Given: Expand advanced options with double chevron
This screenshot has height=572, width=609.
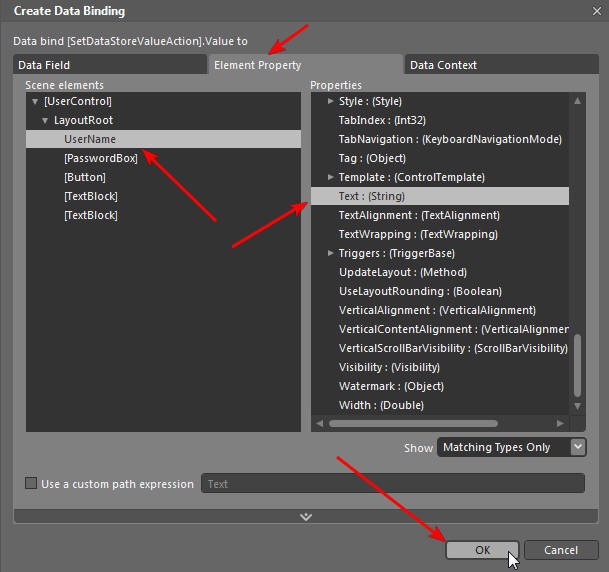Looking at the screenshot, I should (x=306, y=517).
